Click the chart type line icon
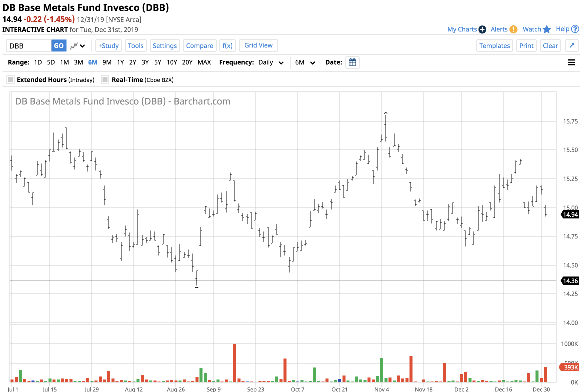 pos(74,46)
